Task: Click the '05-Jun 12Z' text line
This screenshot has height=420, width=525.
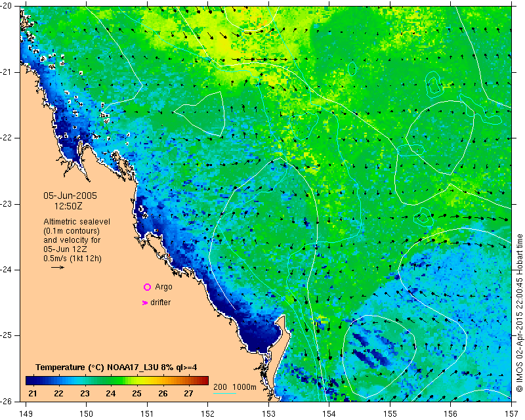Action: [x=65, y=249]
